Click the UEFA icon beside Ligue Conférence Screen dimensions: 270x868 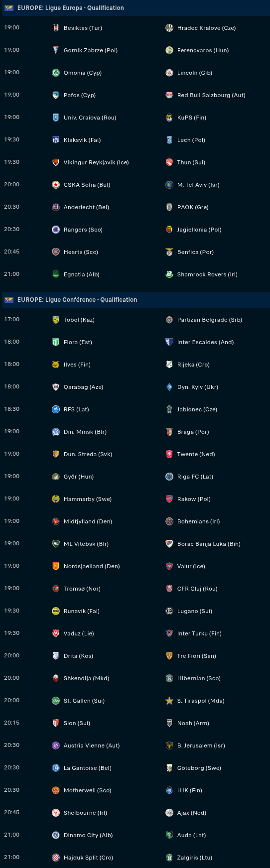click(x=9, y=300)
